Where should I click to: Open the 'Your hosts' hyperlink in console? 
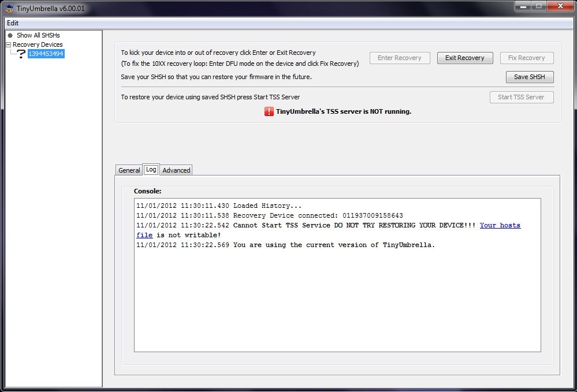point(500,225)
